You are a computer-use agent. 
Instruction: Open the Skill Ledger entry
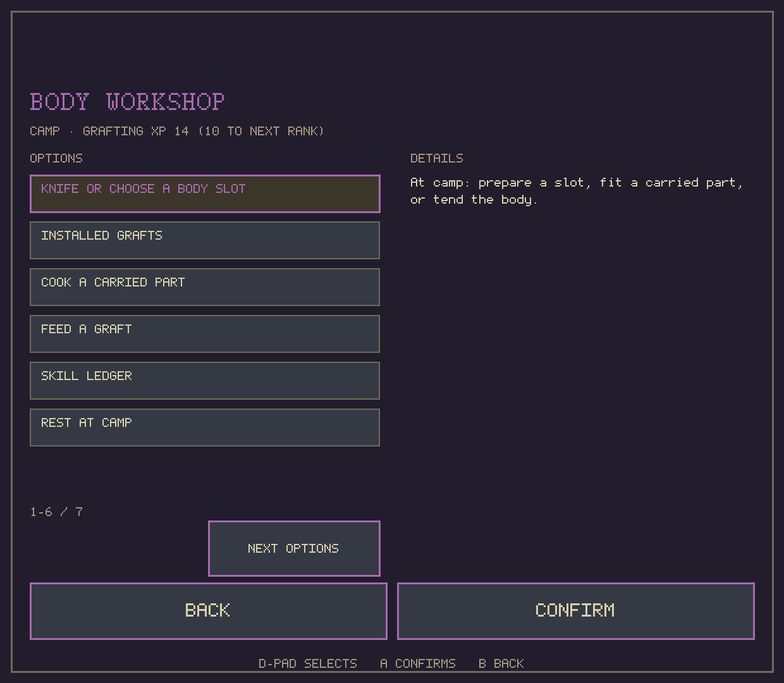(x=205, y=381)
